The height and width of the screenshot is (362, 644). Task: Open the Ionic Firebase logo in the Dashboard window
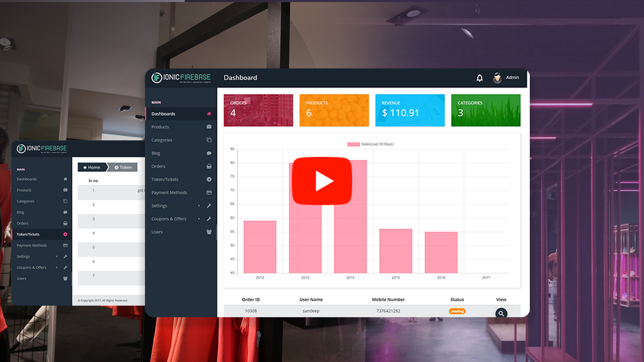coord(181,77)
